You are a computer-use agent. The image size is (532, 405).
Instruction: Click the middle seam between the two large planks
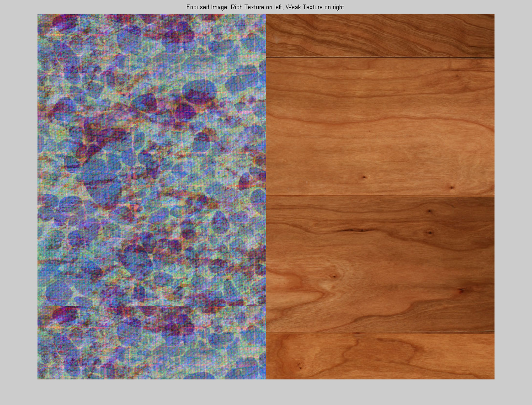(380, 196)
